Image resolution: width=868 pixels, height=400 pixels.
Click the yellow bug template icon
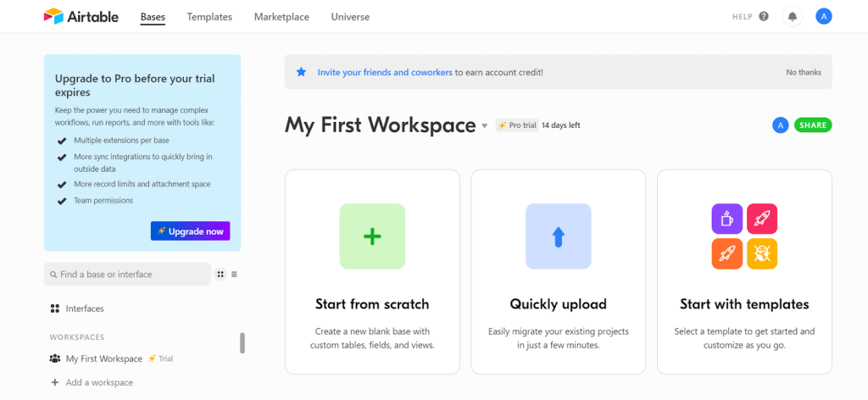pos(762,254)
